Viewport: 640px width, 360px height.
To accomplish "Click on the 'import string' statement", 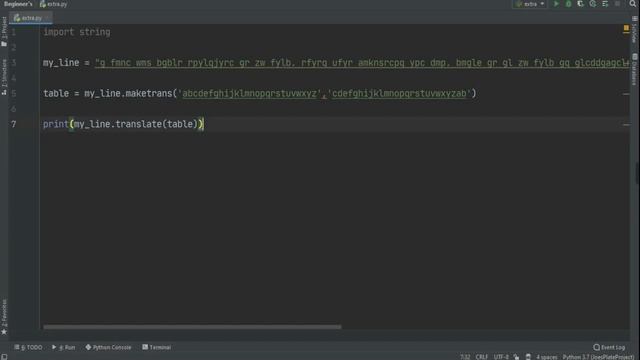I will pos(77,32).
